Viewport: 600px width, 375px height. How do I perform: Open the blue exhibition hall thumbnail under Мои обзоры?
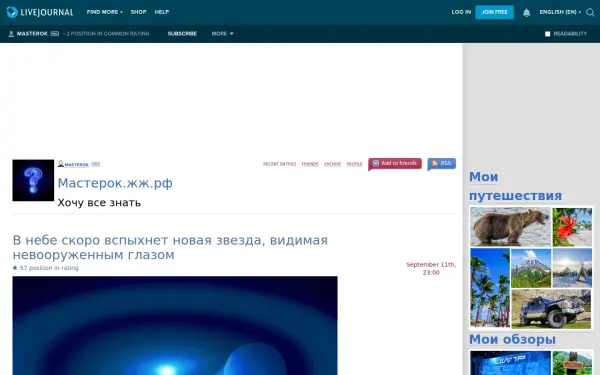pos(510,363)
